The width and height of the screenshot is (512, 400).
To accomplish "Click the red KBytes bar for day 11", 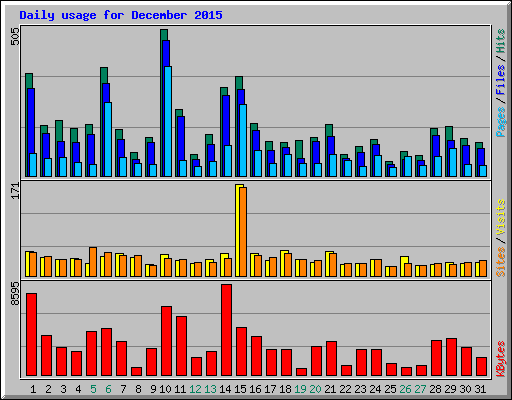I will (x=181, y=346).
